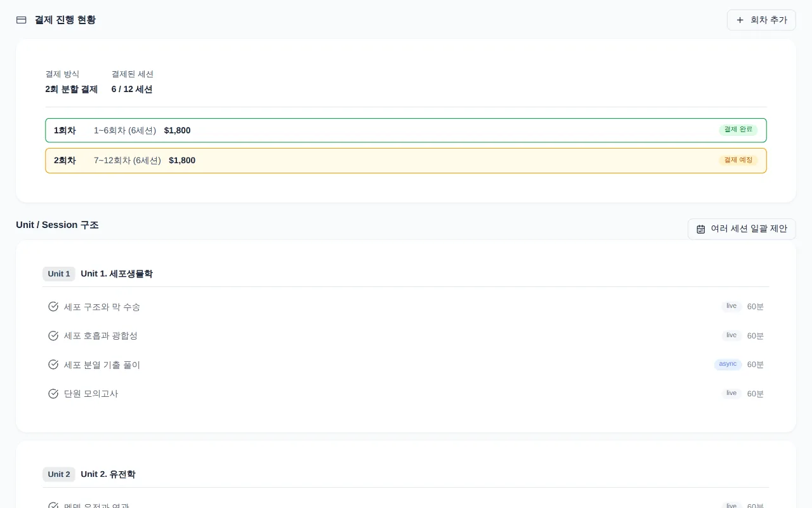Click the calendar icon in 여러 세션 일괄 제안
This screenshot has width=812, height=508.
pos(701,229)
